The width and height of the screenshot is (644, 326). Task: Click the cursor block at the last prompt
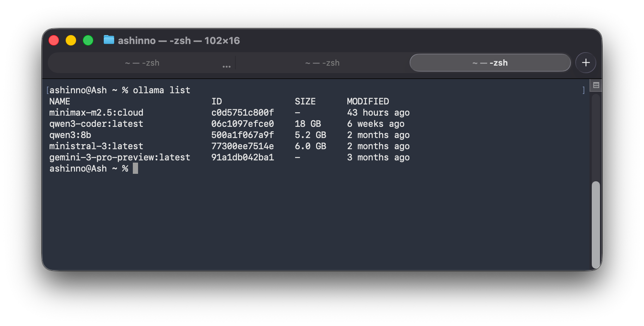(x=135, y=169)
